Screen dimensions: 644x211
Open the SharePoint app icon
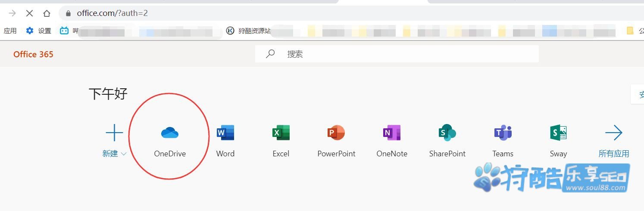point(447,133)
